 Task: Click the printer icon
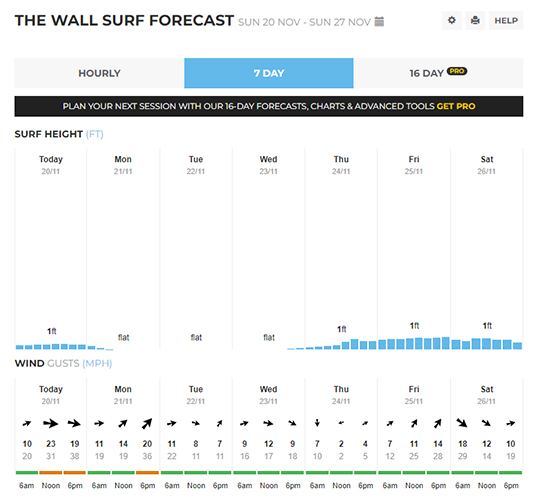475,21
